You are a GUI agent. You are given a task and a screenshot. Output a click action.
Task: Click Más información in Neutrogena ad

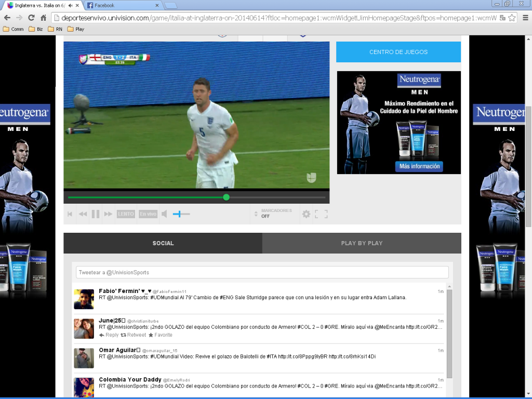tap(419, 167)
